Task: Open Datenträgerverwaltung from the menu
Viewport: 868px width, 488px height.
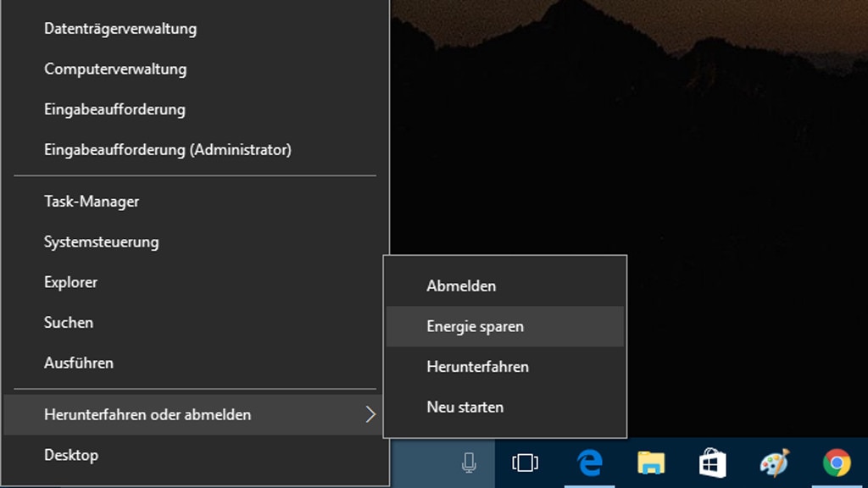Action: pos(120,29)
